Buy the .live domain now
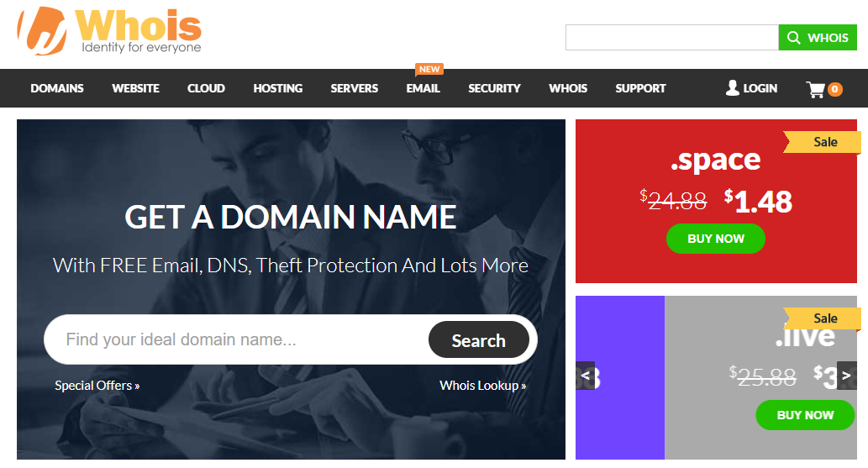Viewport: 868px width, 468px height. (x=805, y=415)
